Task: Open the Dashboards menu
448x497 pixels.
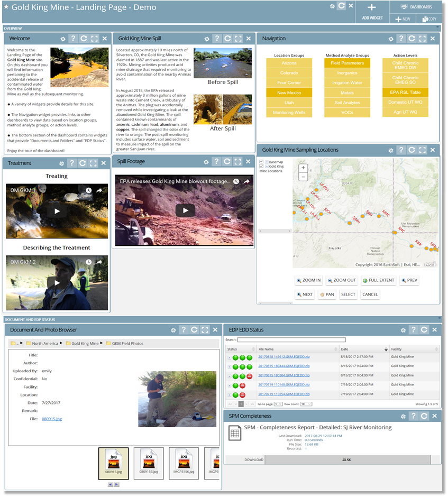Action: click(x=417, y=7)
